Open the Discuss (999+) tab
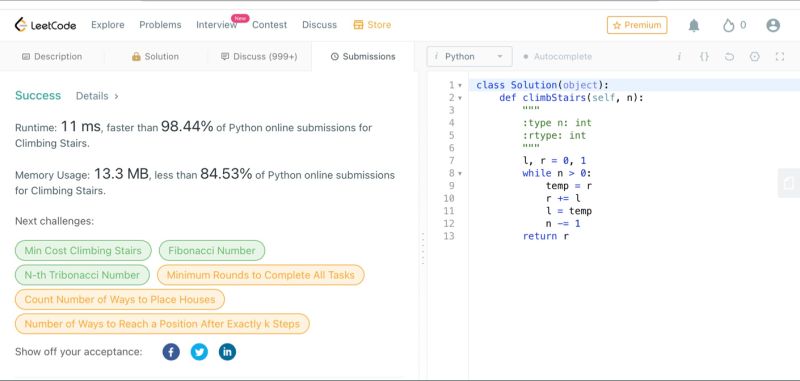Image resolution: width=800 pixels, height=381 pixels. pos(259,57)
